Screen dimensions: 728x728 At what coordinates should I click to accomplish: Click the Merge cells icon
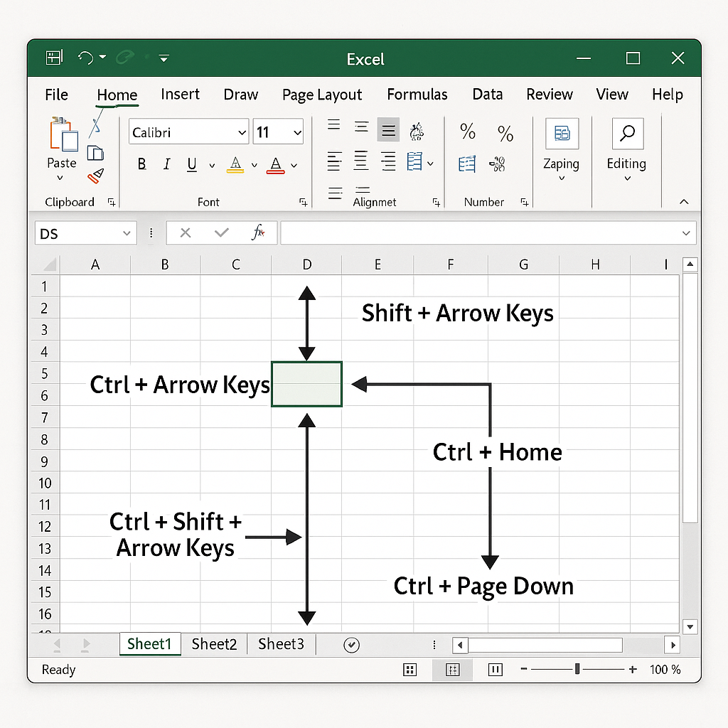pyautogui.click(x=414, y=162)
